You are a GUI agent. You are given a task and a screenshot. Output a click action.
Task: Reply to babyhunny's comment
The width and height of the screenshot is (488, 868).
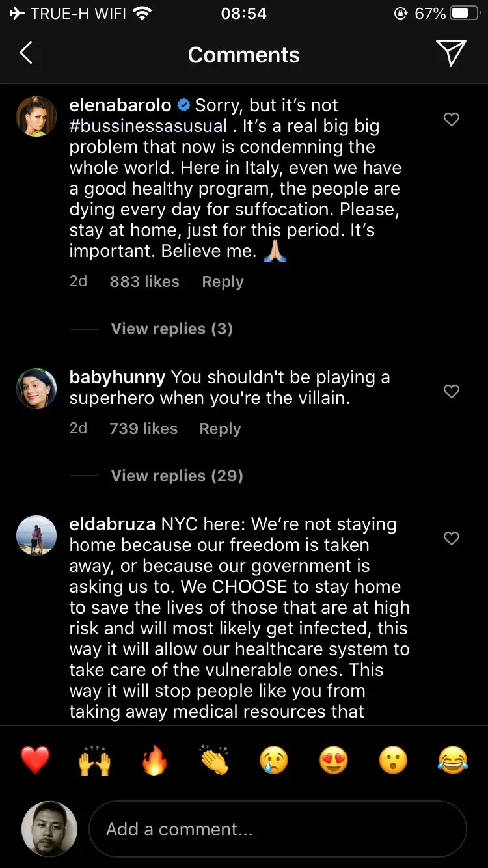[220, 429]
